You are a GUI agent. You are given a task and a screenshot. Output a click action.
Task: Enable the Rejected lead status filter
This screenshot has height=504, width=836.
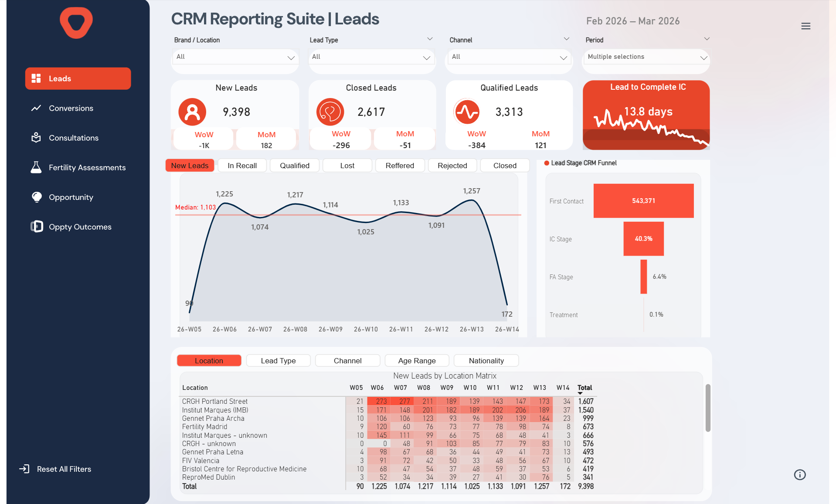click(x=452, y=166)
